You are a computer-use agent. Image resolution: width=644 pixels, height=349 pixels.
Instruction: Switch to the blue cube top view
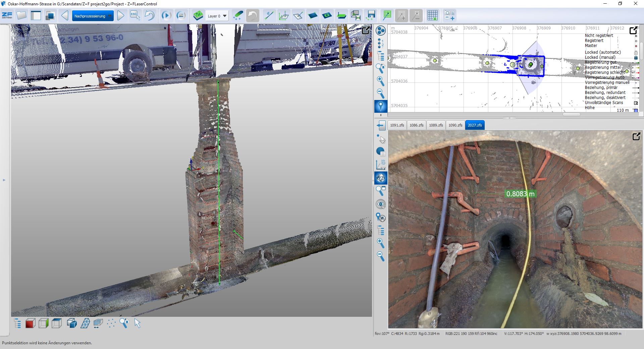click(57, 323)
